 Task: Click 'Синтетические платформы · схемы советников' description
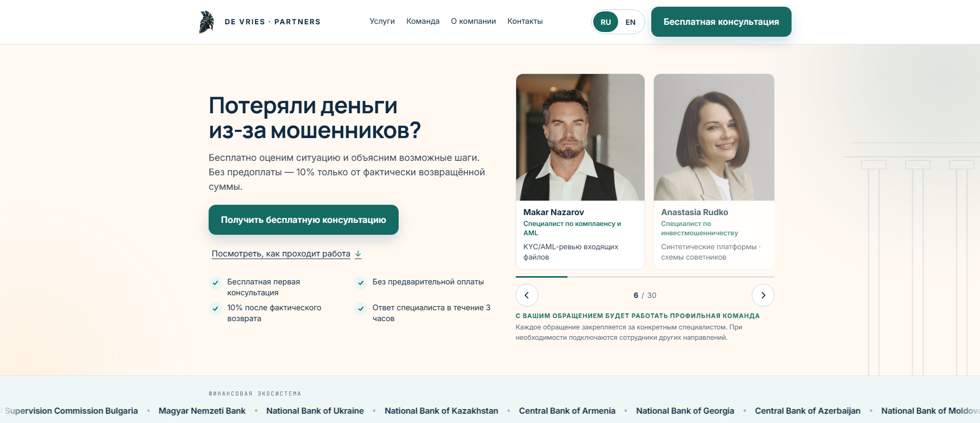[711, 252]
